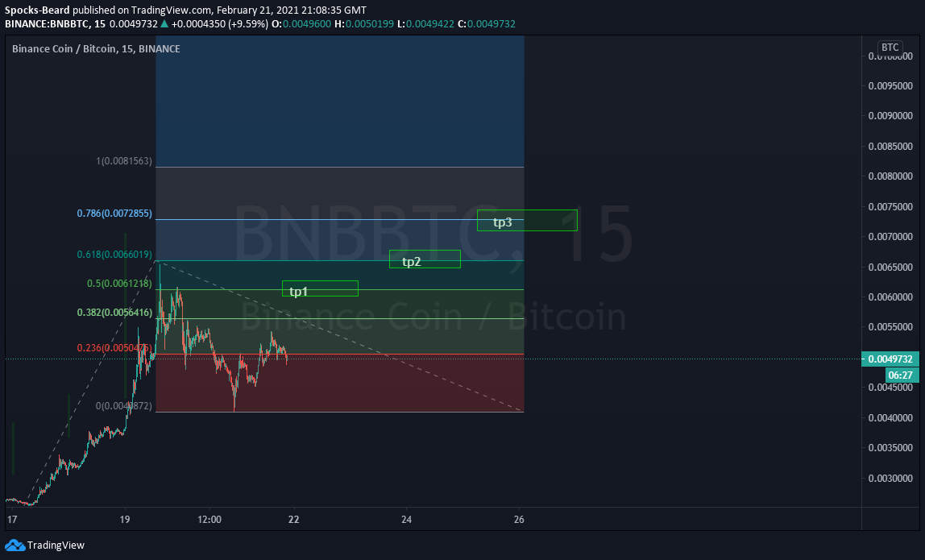Click the high value H:0.0050199
Screen dimensions: 925x560
tap(364, 23)
